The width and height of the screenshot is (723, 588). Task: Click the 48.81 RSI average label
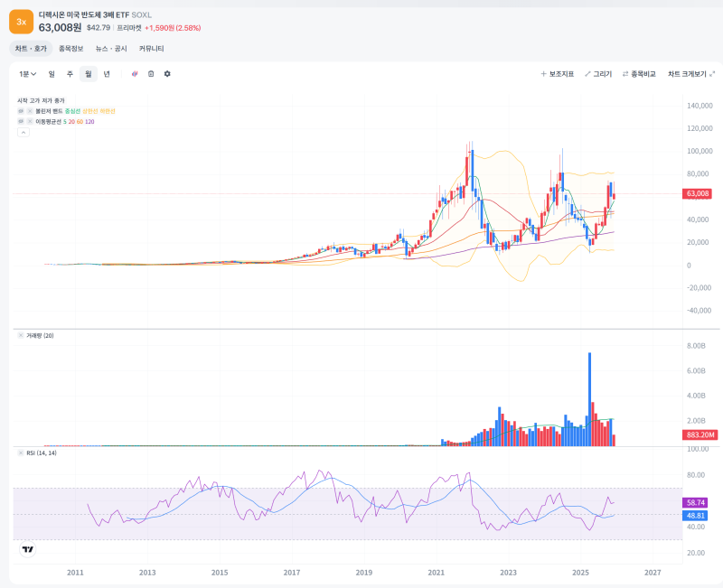695,516
